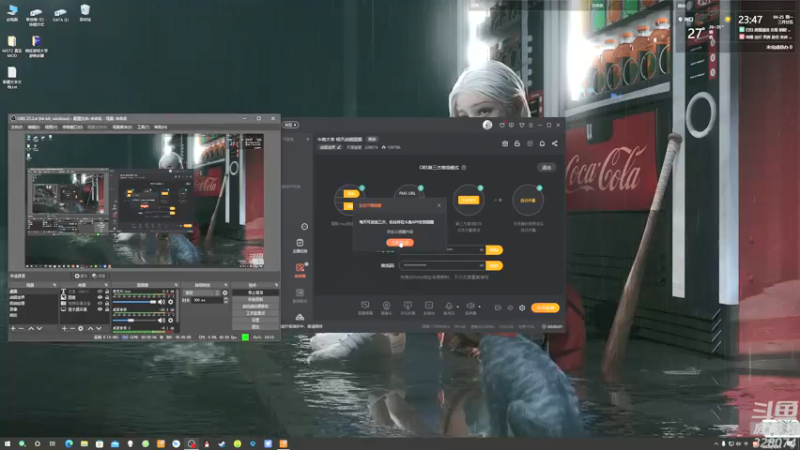Image resolution: width=800 pixels, height=450 pixels.
Task: Add a new scene in OBS scenes panel
Action: tap(13, 329)
